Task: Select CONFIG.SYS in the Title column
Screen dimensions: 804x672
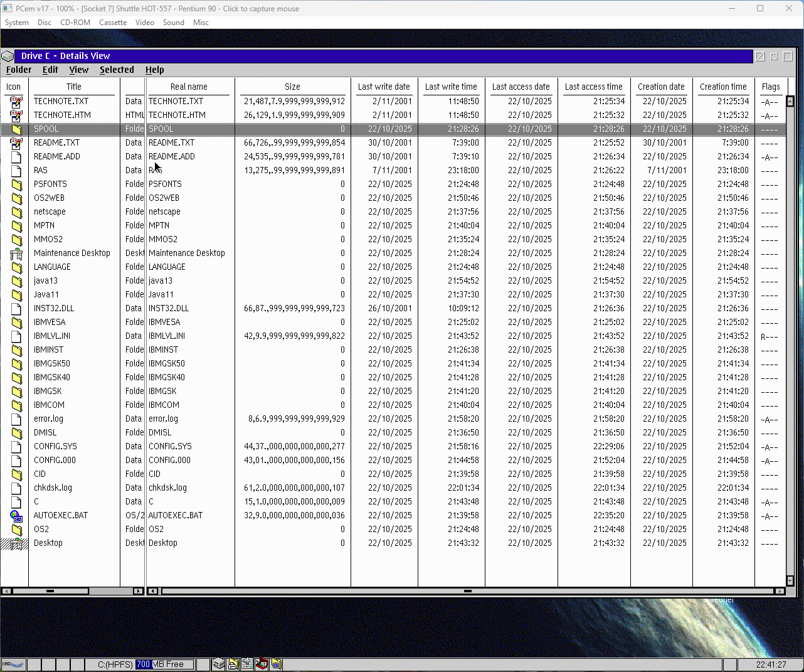Action: pos(55,447)
